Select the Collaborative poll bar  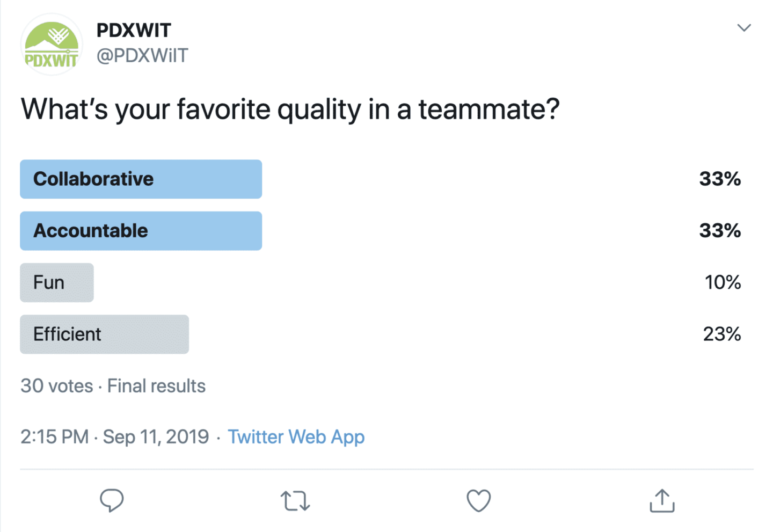(x=141, y=179)
